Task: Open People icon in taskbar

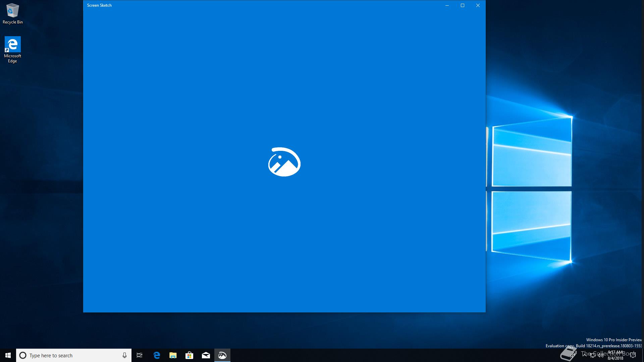Action: pos(573,355)
